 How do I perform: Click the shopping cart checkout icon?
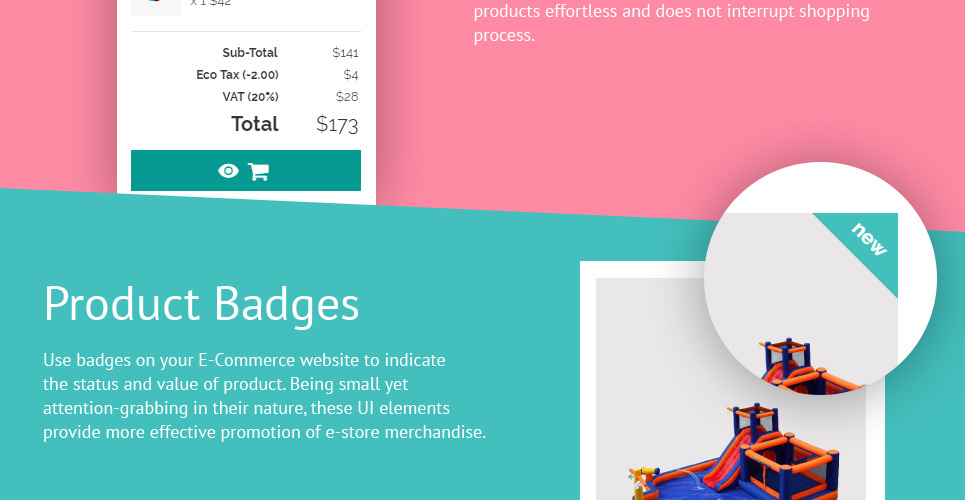(x=258, y=171)
